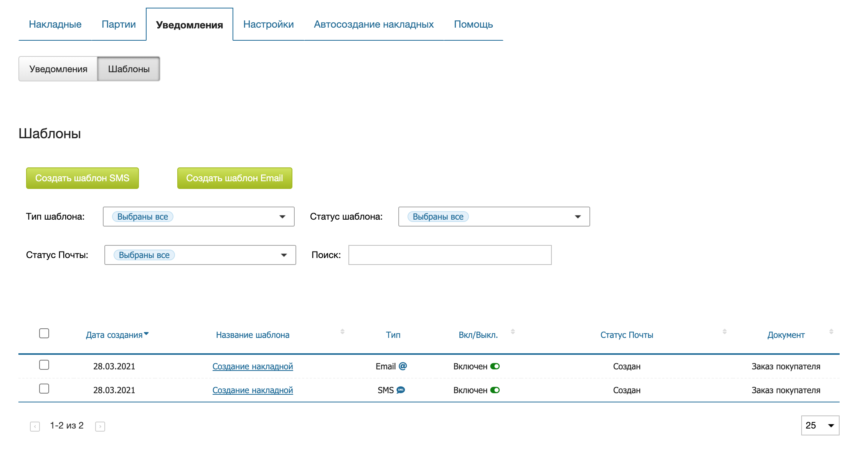
Task: Click sort arrows next to Вкл/Выкл.
Action: coord(513,331)
